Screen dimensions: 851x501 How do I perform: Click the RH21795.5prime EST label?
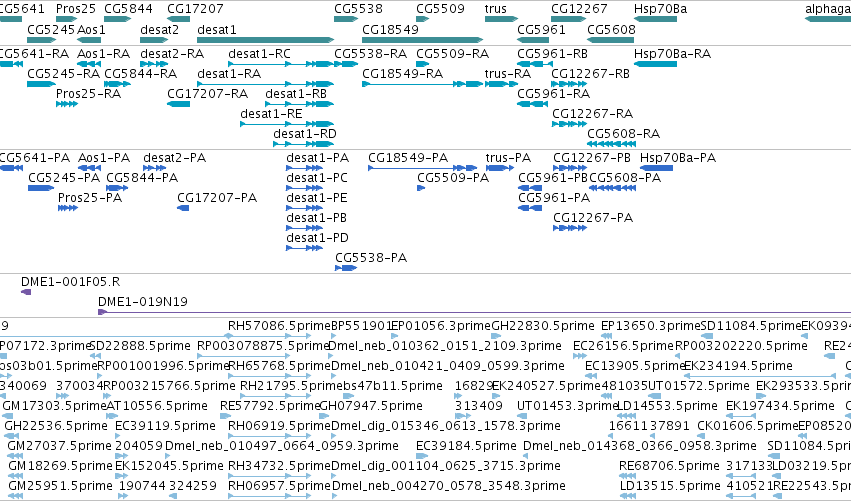(x=291, y=386)
